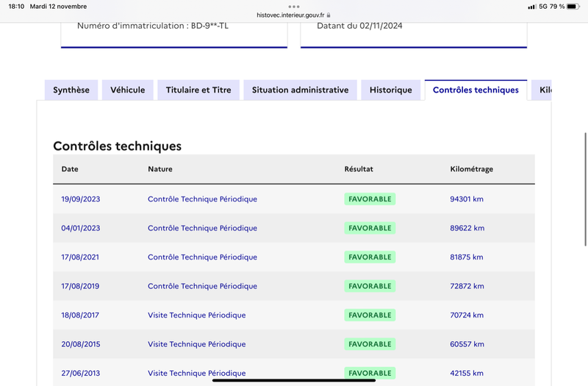Click the Kilométrage column header
The width and height of the screenshot is (588, 386).
point(471,169)
